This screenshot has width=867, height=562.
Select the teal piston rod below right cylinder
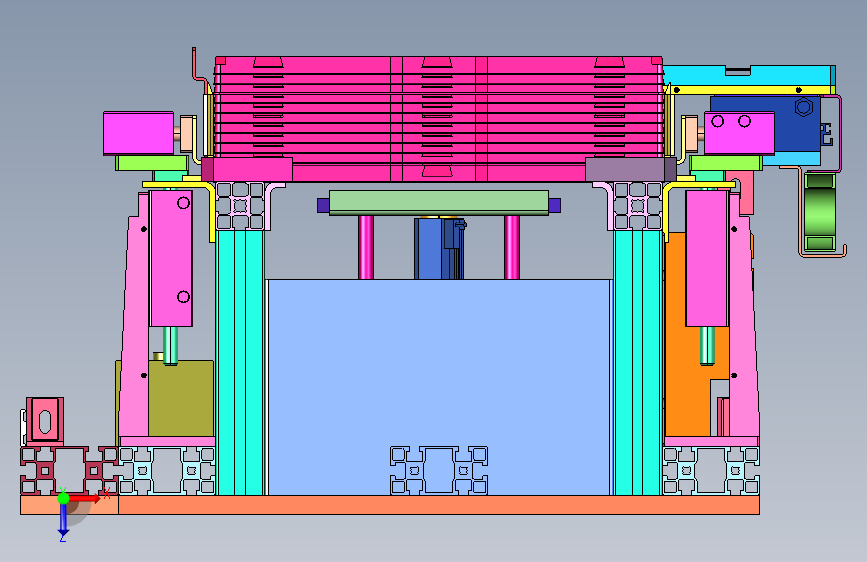707,346
